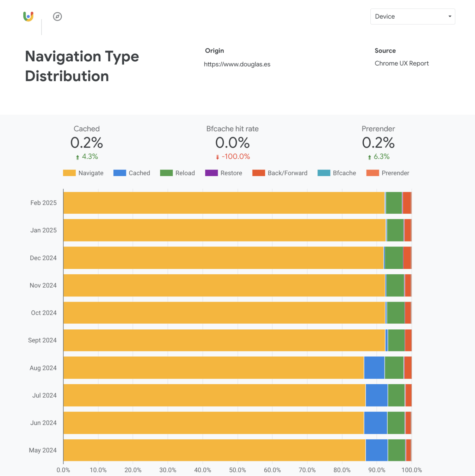Click the Back/Forward legend swatch

[259, 173]
